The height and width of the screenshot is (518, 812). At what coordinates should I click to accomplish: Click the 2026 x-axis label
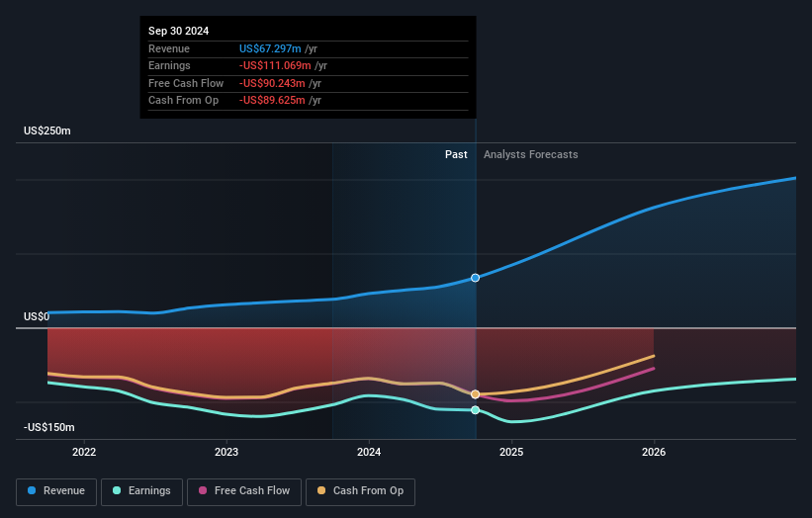pos(654,452)
